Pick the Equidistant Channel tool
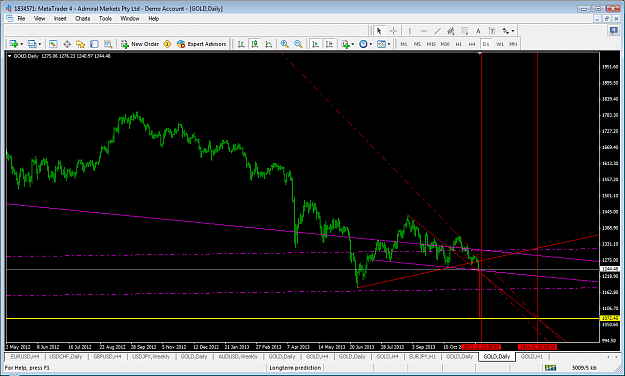The width and height of the screenshot is (625, 376). 451,31
